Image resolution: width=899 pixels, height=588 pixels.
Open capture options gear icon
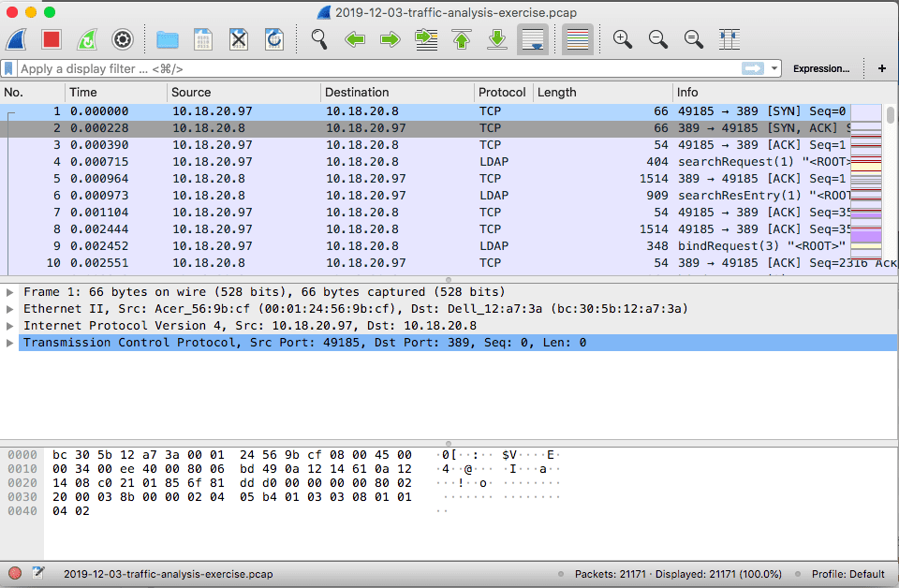point(123,39)
